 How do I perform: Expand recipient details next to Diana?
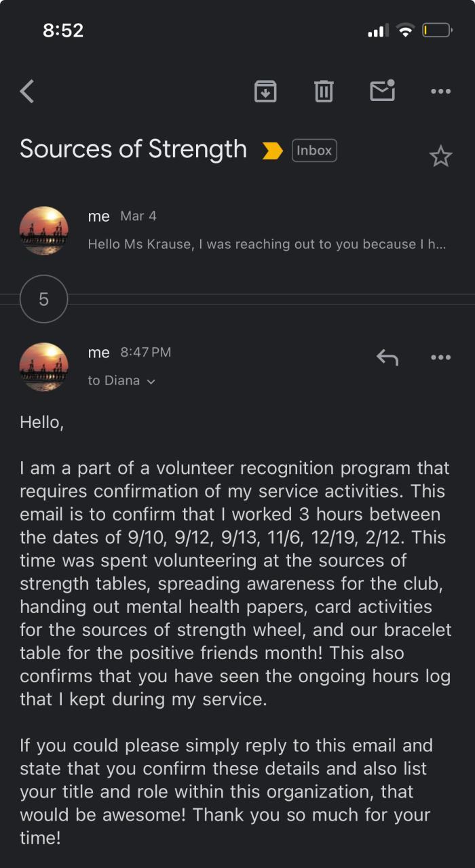point(151,381)
